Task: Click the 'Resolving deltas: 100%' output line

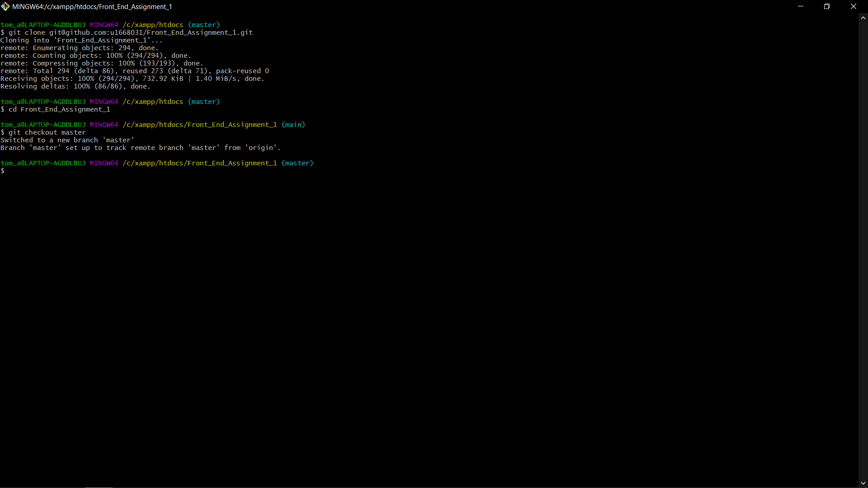Action: (75, 86)
